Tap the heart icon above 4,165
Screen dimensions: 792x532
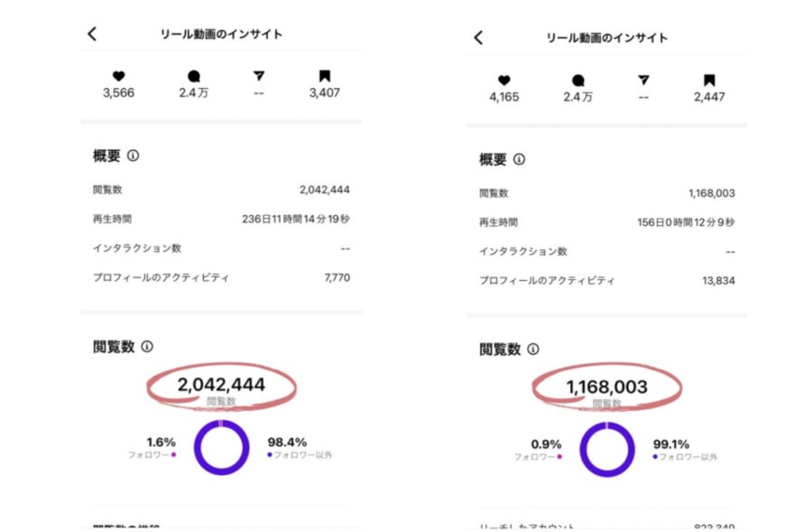pos(505,80)
